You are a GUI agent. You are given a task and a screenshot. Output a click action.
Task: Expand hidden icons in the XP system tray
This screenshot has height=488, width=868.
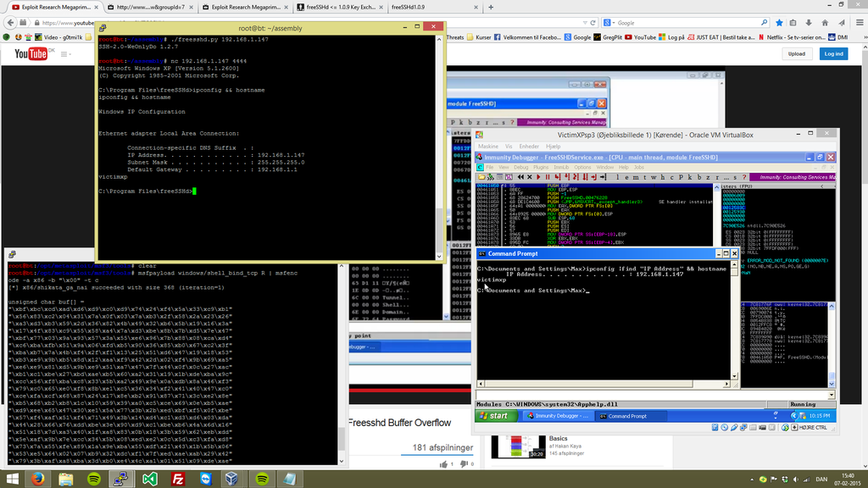click(793, 416)
